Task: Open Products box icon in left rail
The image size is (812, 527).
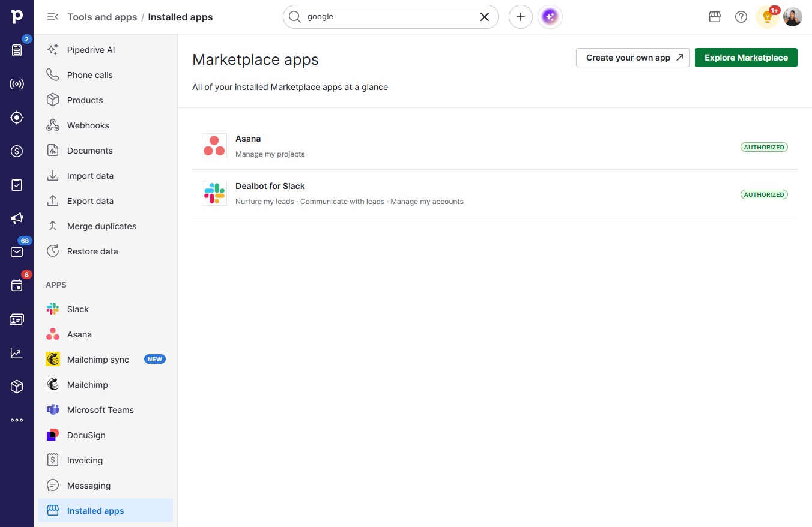Action: pos(17,387)
